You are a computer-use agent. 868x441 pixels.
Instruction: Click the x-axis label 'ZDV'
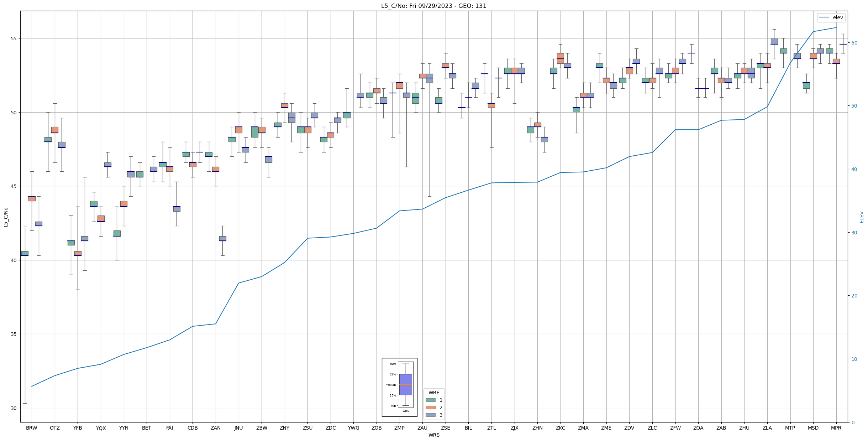[x=629, y=428]
